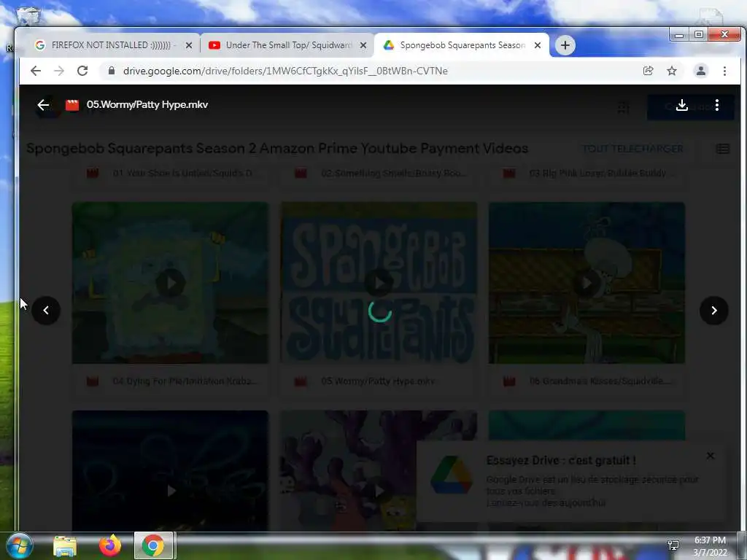Viewport: 747px width, 560px height.
Task: Click the taskbar clock showing 6:37 PM
Action: [x=710, y=546]
